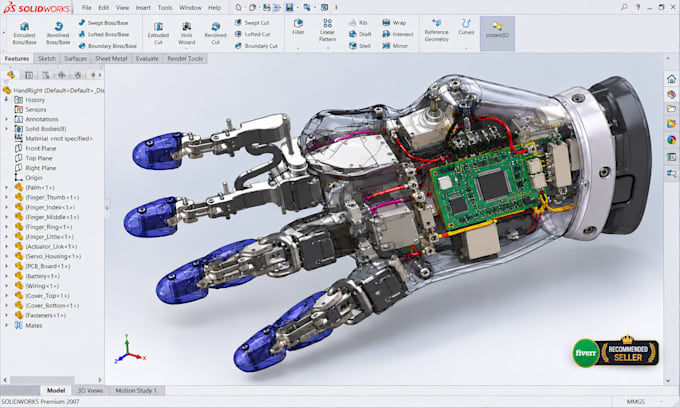The width and height of the screenshot is (680, 408).
Task: Open the PropertyManager tab icon
Action: pyautogui.click(x=29, y=75)
